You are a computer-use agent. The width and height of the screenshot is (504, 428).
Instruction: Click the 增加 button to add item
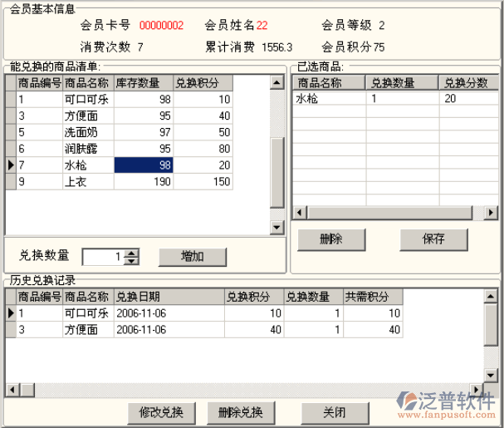coord(193,256)
